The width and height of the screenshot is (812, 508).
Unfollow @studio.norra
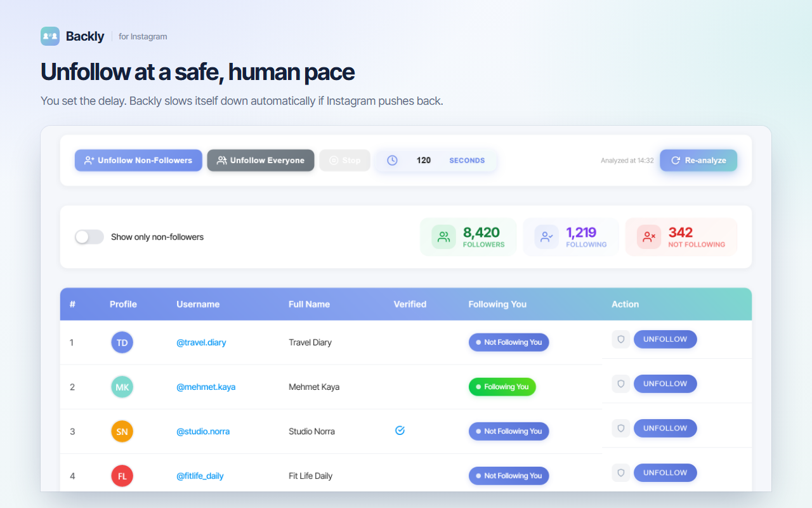665,428
